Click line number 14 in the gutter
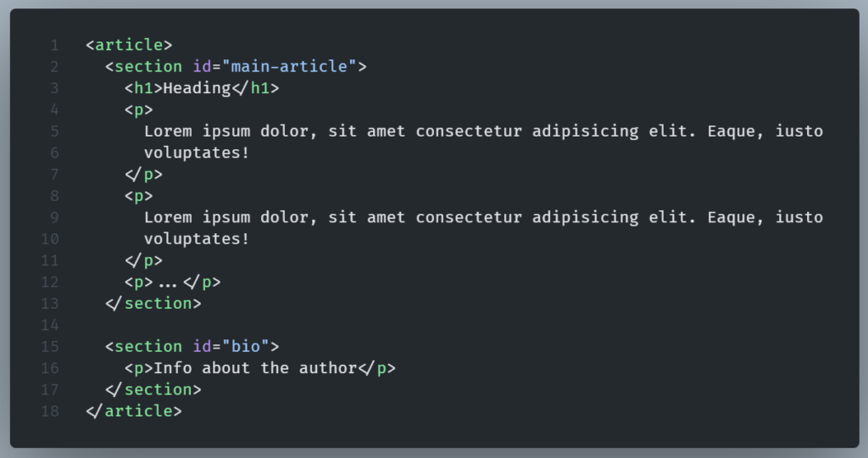This screenshot has width=868, height=458. pos(49,325)
